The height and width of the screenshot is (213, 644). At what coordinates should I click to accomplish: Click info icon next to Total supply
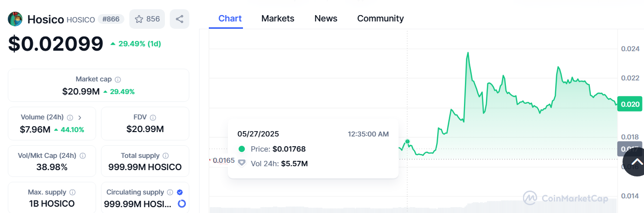(166, 156)
